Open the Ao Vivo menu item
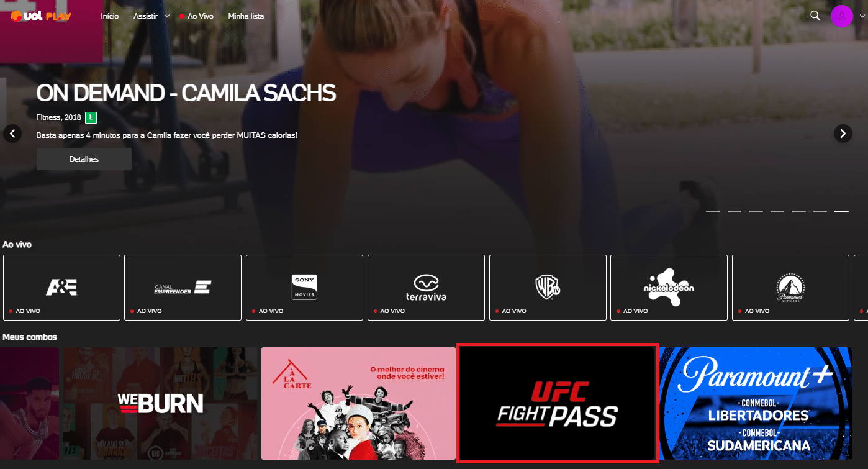The image size is (868, 469). pyautogui.click(x=196, y=16)
